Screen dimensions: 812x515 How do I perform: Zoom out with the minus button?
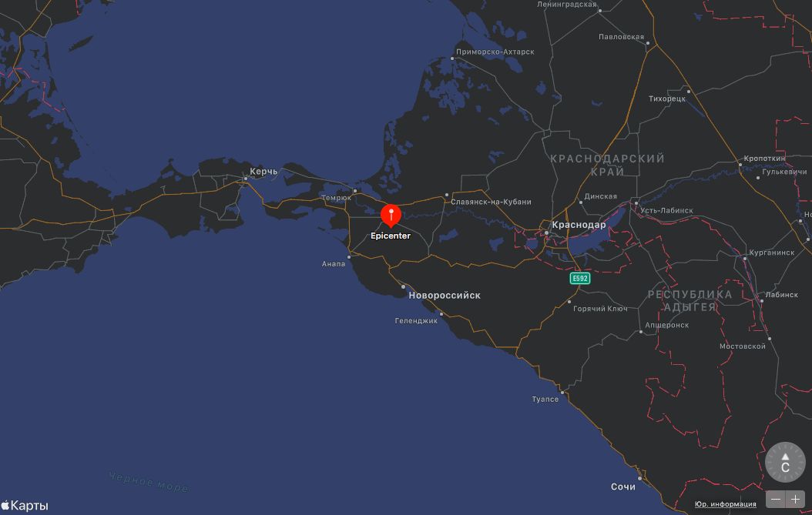click(x=776, y=499)
